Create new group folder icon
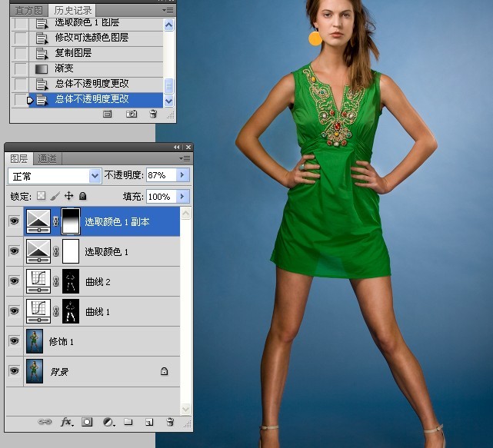Image resolution: width=493 pixels, height=448 pixels. point(128,422)
